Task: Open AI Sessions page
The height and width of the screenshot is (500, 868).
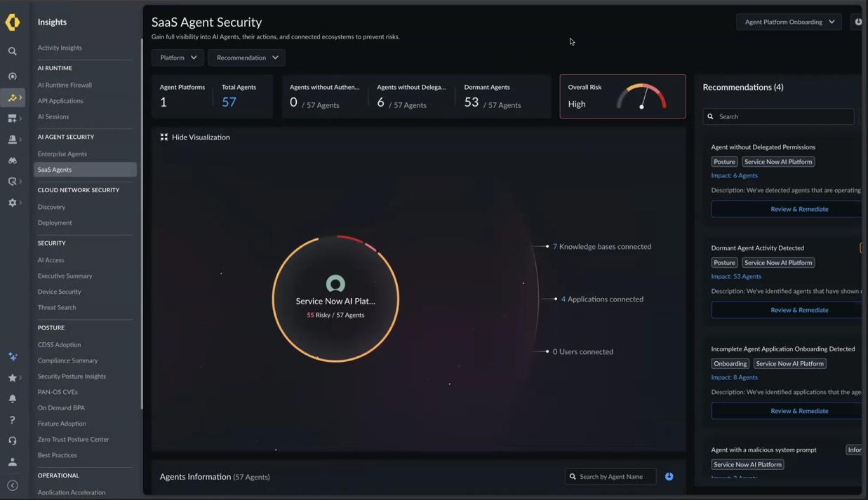Action: tap(53, 116)
